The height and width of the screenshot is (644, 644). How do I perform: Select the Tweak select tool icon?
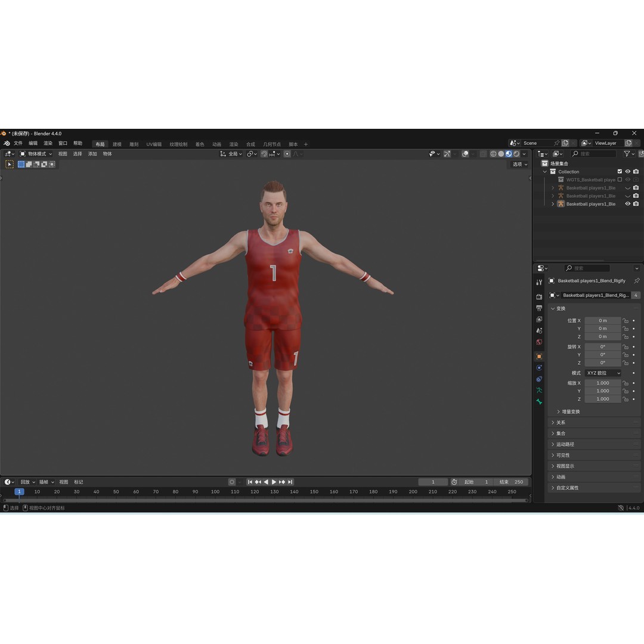(10, 165)
